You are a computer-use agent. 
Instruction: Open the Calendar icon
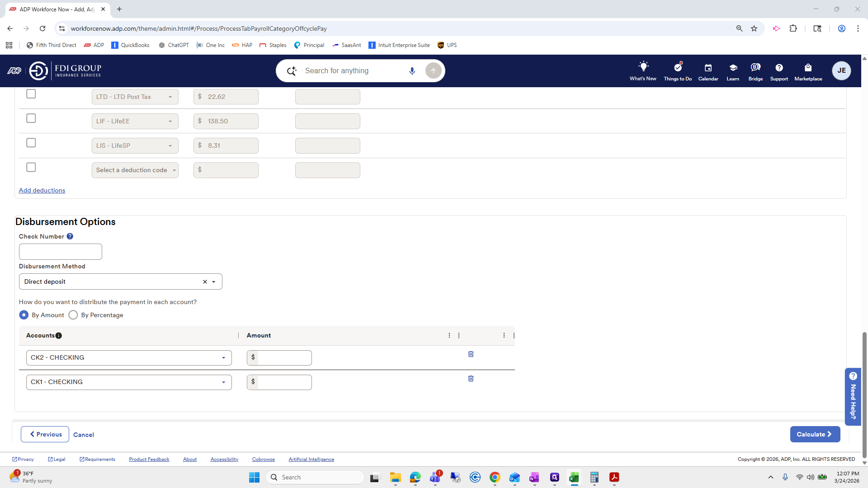pyautogui.click(x=708, y=68)
